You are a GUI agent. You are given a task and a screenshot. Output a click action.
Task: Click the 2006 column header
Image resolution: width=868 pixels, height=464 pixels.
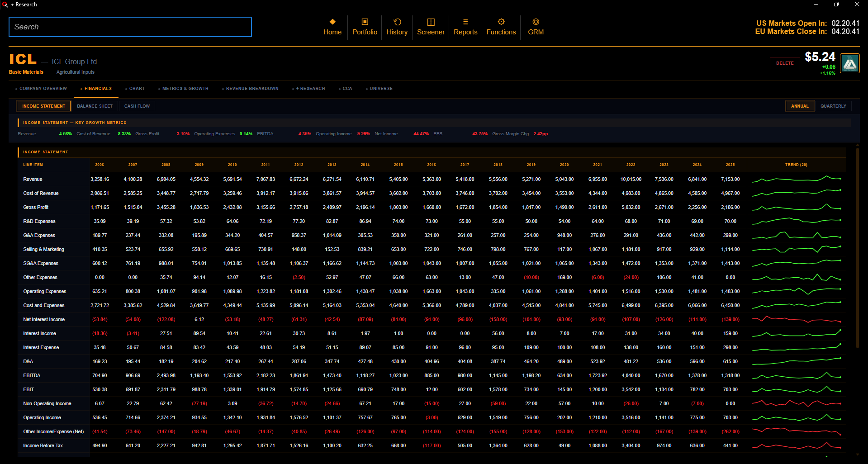click(x=100, y=165)
